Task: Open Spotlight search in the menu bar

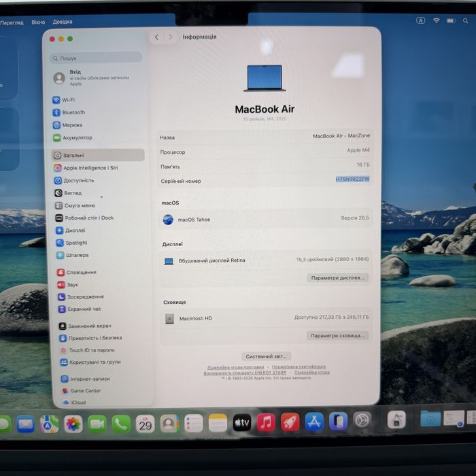Action: click(465, 21)
